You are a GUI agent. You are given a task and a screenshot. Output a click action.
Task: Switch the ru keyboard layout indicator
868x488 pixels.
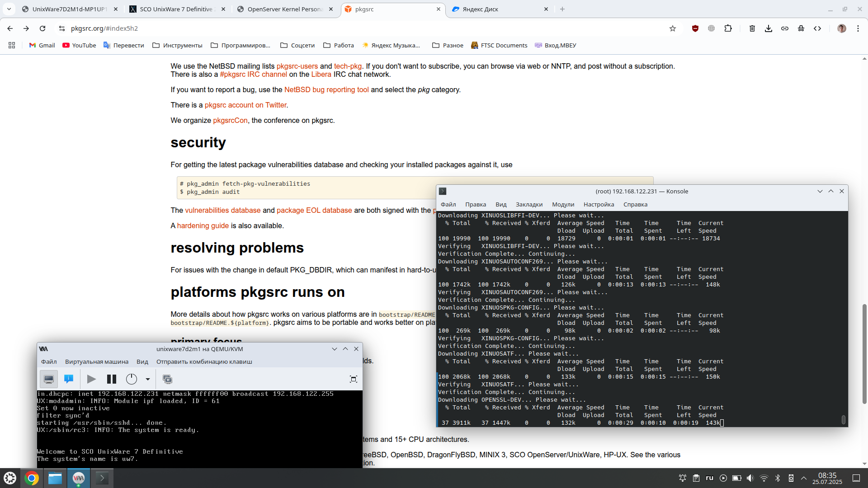pyautogui.click(x=710, y=478)
